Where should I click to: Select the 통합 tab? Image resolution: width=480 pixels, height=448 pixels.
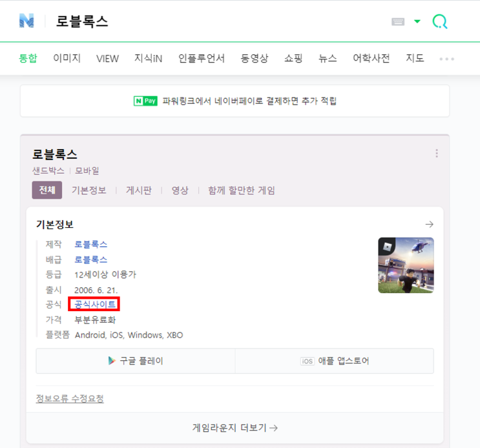pyautogui.click(x=28, y=58)
